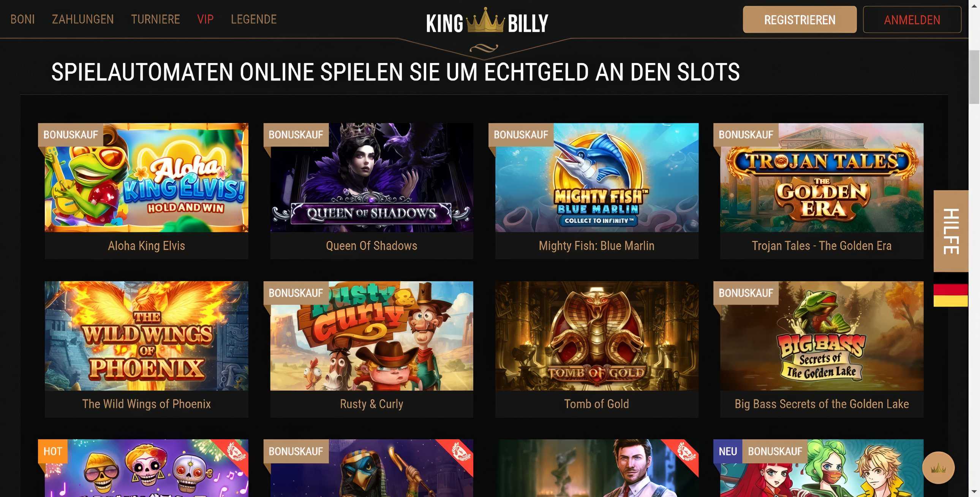Go to the ZAHLUNGEN page
The image size is (980, 497).
82,19
